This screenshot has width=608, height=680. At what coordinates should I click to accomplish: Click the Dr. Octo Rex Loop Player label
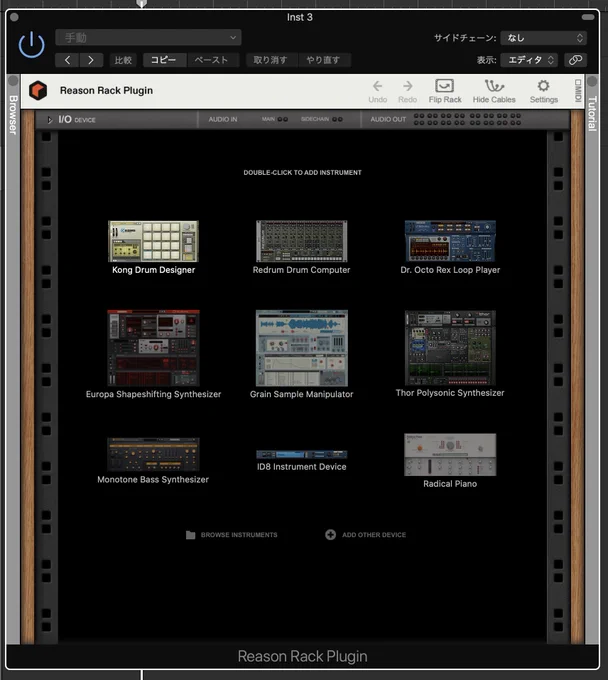click(x=450, y=270)
